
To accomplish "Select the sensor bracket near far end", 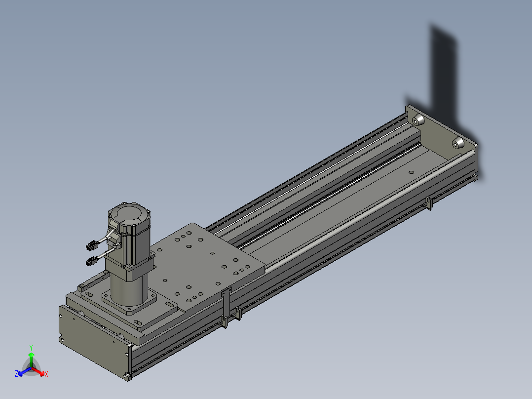I will pos(429,203).
